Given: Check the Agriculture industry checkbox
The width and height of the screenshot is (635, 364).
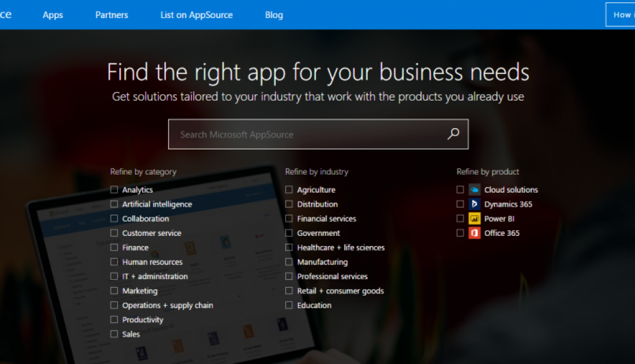Looking at the screenshot, I should (x=288, y=189).
